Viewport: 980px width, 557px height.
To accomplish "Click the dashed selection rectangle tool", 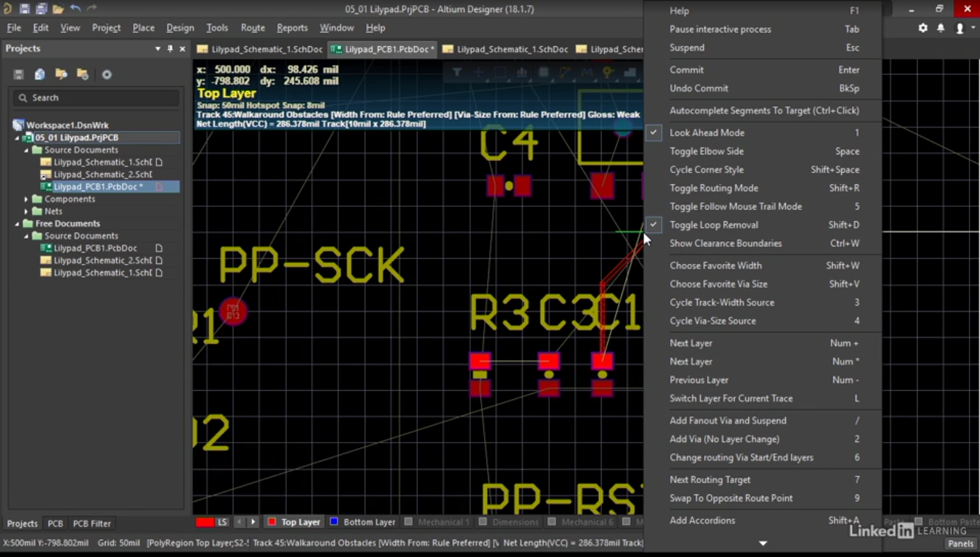I will click(500, 73).
